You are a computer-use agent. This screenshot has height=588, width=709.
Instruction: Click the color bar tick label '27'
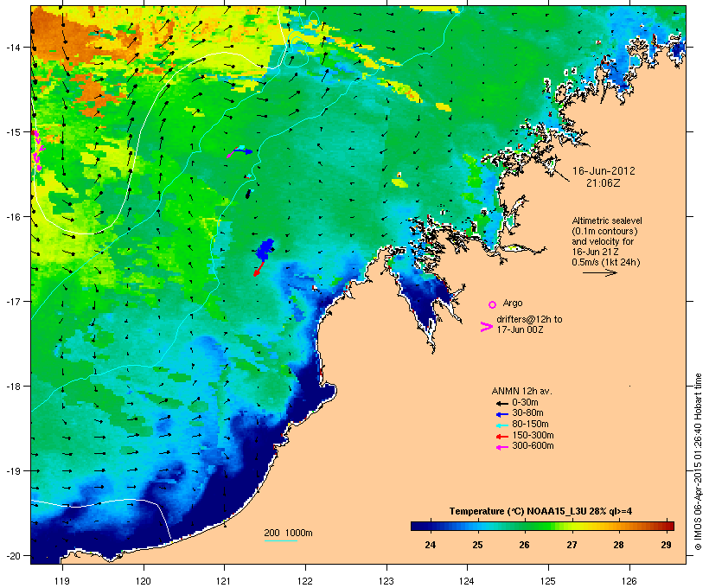tap(572, 545)
